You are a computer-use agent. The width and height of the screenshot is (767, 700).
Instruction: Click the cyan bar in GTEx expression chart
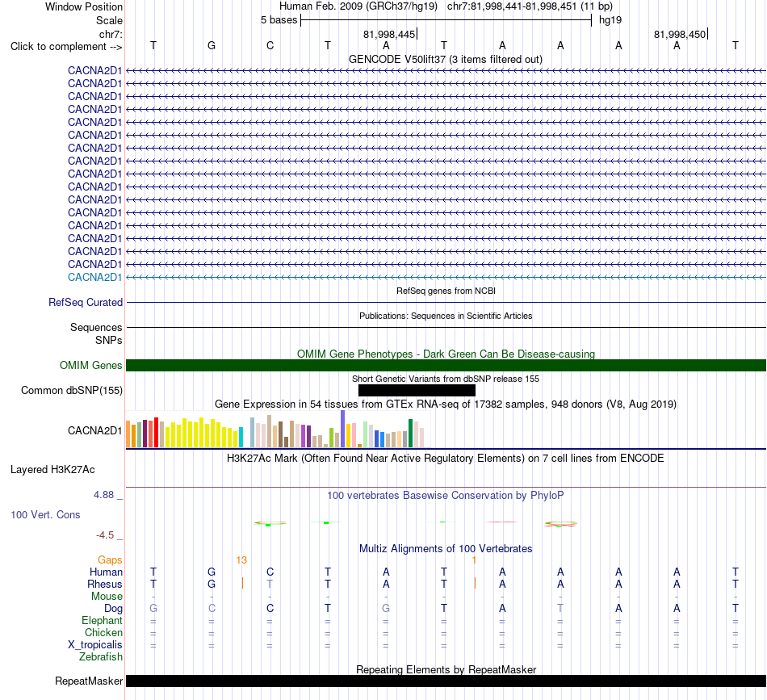[x=241, y=438]
